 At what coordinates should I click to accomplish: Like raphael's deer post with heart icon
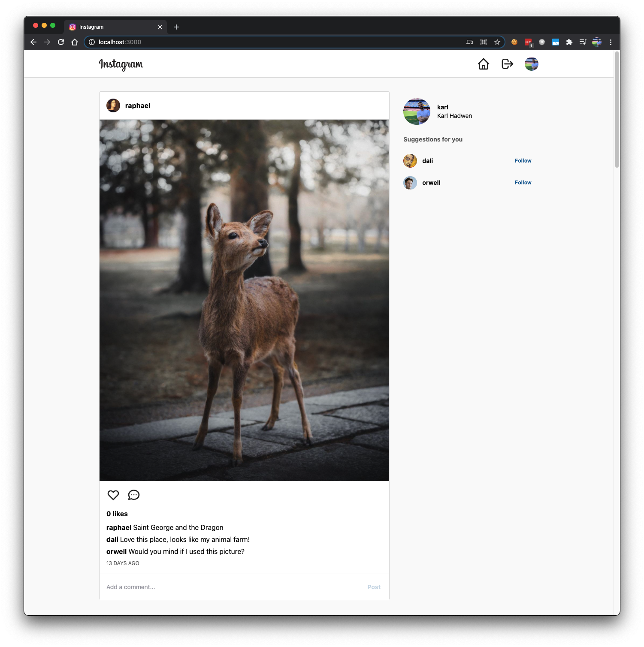113,495
